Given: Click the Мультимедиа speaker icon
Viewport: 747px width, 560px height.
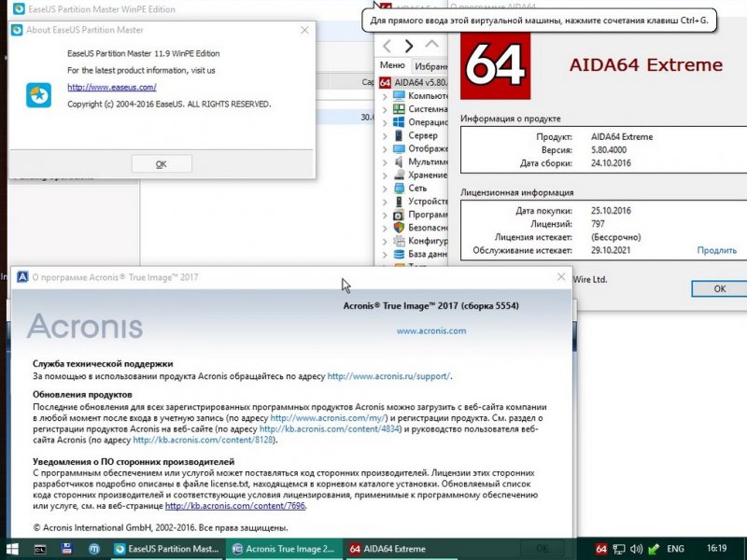Looking at the screenshot, I should [399, 161].
